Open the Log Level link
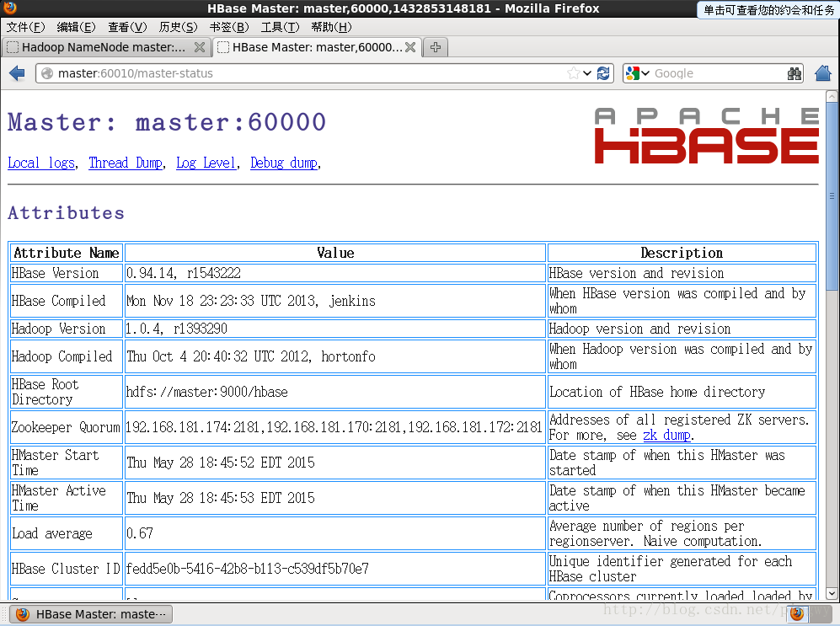 pos(206,163)
